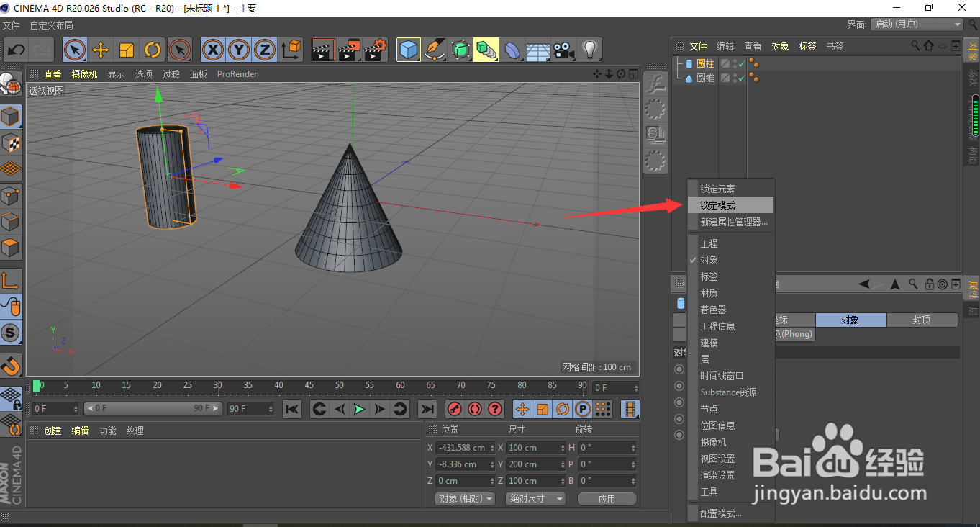Render to Picture Viewer icon

[x=350, y=50]
